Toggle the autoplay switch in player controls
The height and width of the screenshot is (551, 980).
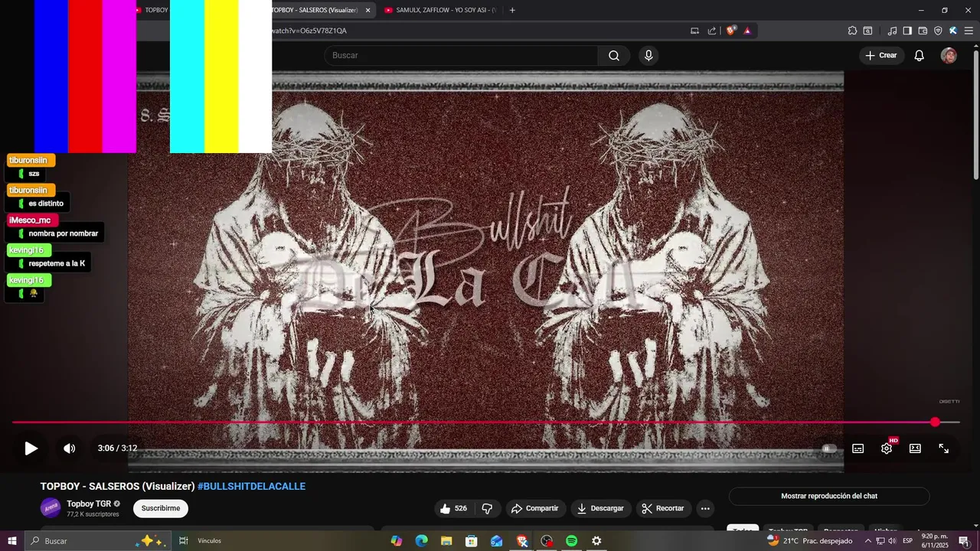click(x=828, y=448)
